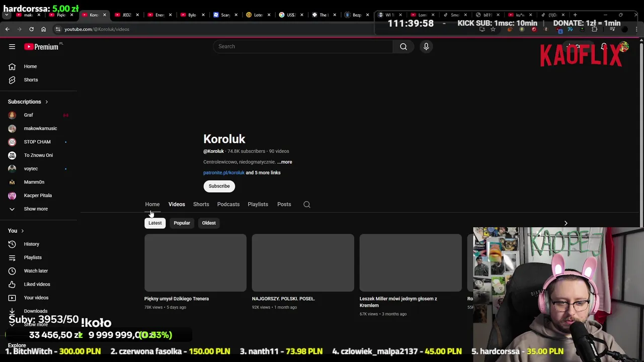This screenshot has height=362, width=644.
Task: Open the notifications bell
Action: [604, 47]
